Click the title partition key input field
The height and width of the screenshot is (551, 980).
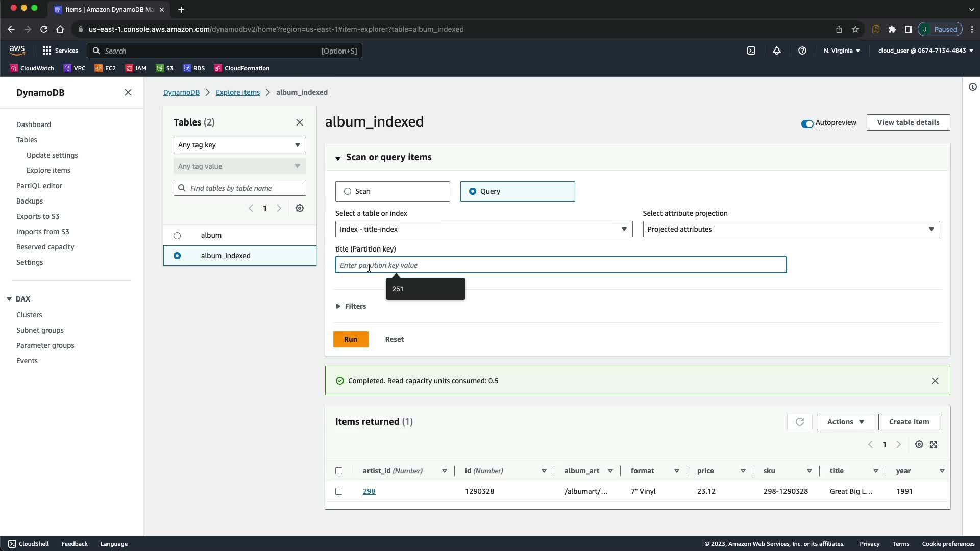[560, 265]
